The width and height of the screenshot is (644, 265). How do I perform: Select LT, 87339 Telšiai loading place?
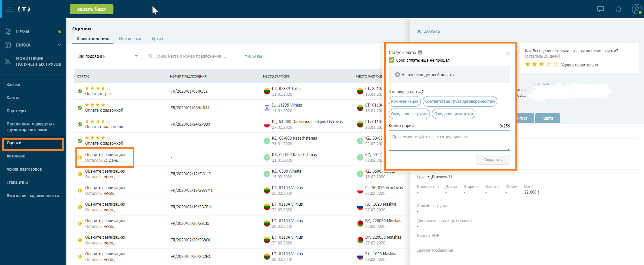(x=287, y=89)
